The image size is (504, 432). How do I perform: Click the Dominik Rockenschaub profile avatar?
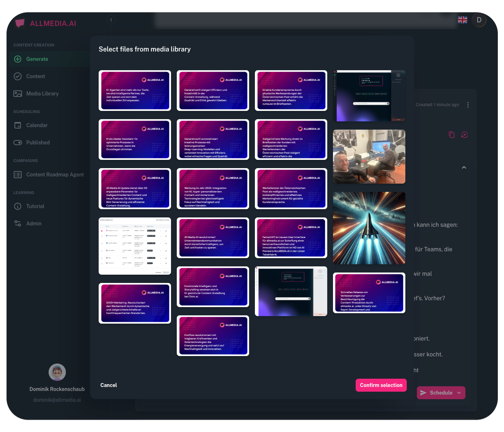[x=57, y=372]
